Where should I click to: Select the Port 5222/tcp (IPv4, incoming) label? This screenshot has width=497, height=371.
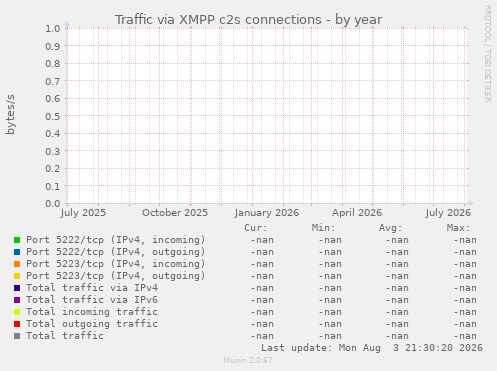point(116,240)
